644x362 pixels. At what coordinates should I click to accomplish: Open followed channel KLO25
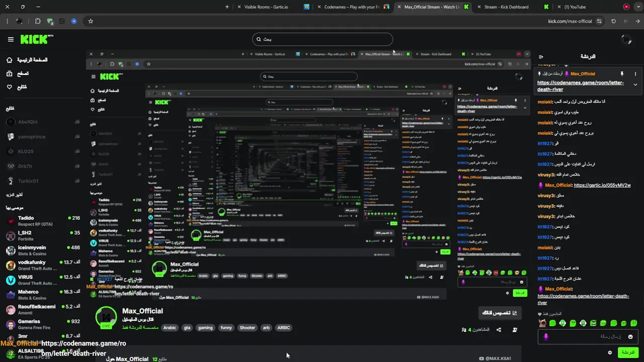point(43,151)
